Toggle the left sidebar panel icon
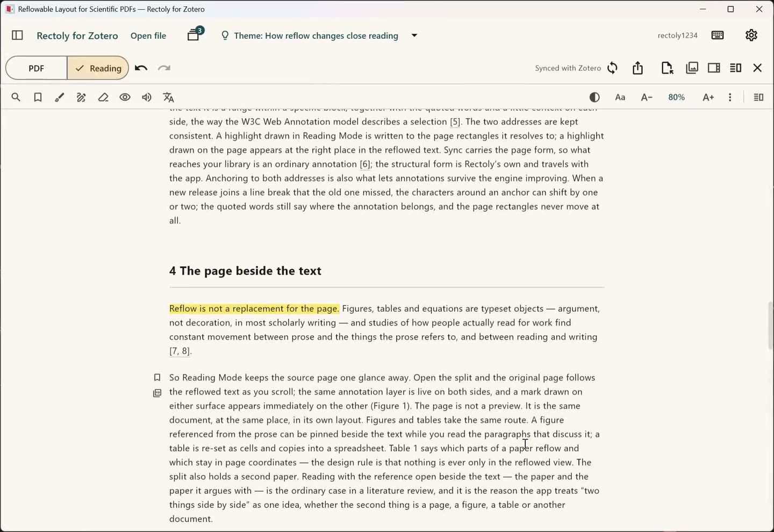774x532 pixels. point(17,35)
